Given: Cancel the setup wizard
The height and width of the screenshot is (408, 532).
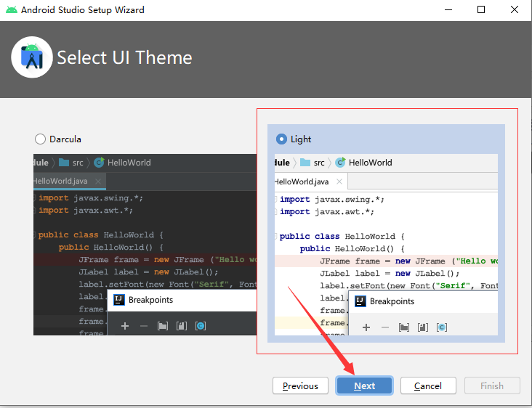Looking at the screenshot, I should pos(428,385).
